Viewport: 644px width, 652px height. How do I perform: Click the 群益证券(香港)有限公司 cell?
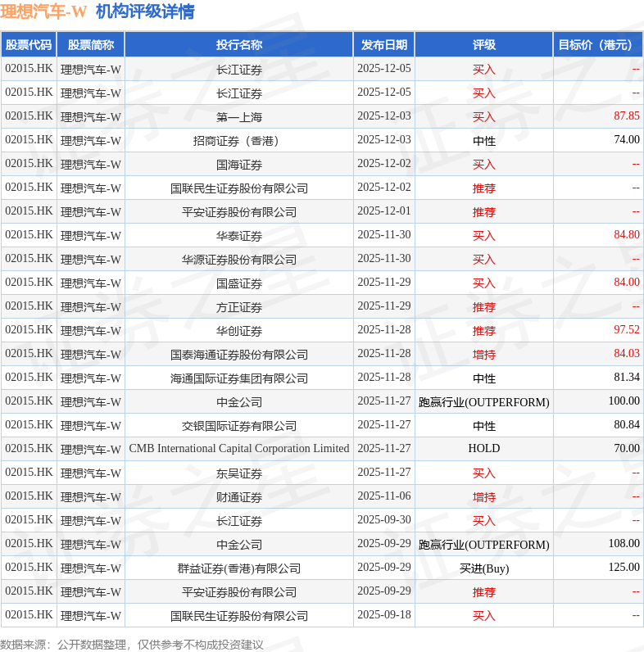(x=238, y=568)
